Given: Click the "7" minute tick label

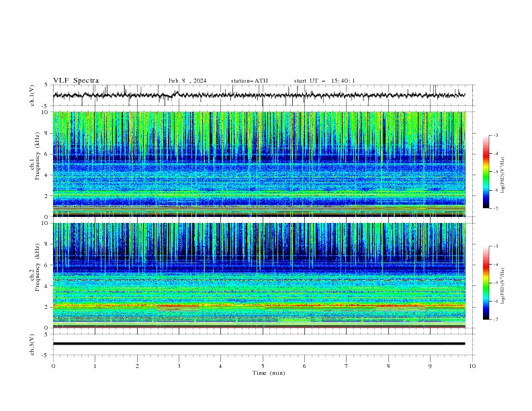Looking at the screenshot, I should coord(347,366).
